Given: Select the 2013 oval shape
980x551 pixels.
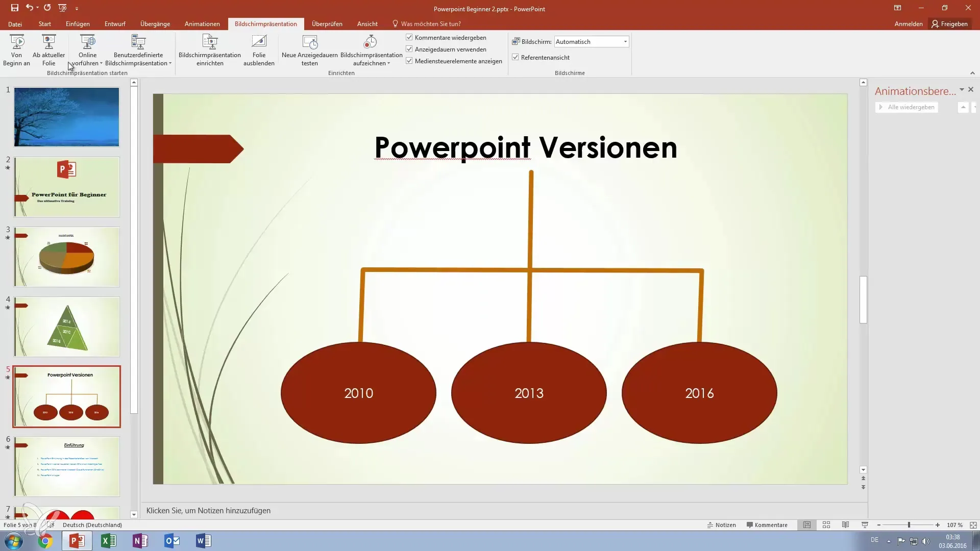Looking at the screenshot, I should coord(529,393).
